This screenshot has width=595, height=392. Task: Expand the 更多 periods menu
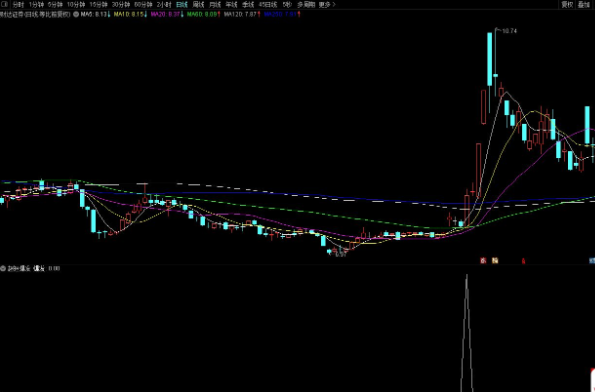point(327,5)
